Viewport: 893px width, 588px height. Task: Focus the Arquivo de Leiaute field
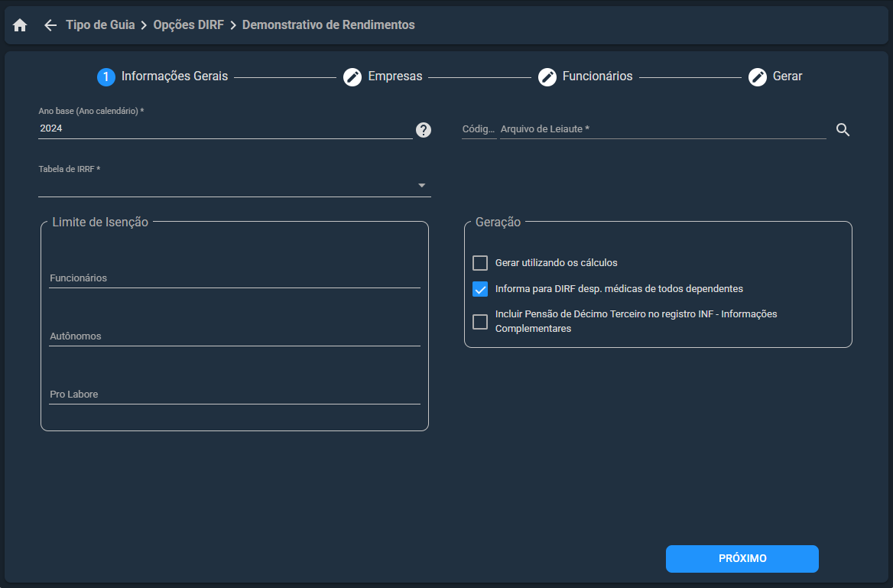(x=663, y=129)
